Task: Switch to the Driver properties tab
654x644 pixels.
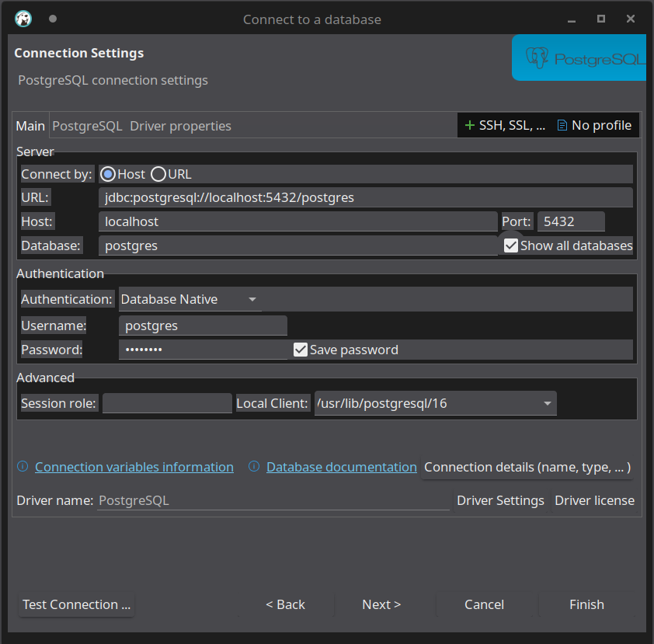Action: coord(181,126)
